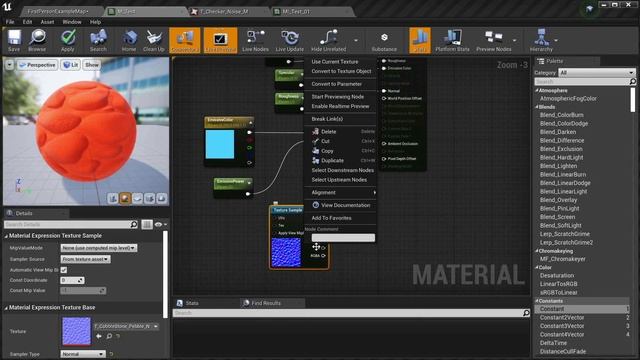
Task: Click the cyan EmissiveColor swatch node
Action: (x=220, y=144)
